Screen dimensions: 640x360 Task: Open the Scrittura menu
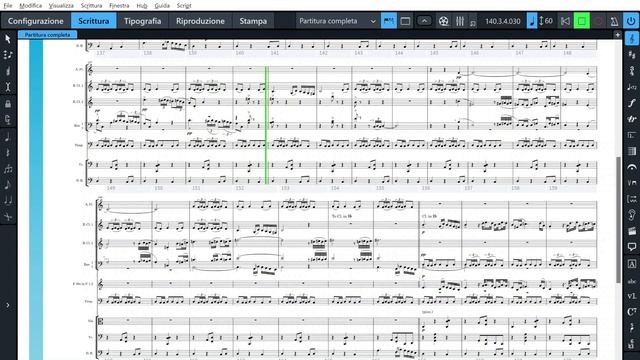tap(91, 6)
